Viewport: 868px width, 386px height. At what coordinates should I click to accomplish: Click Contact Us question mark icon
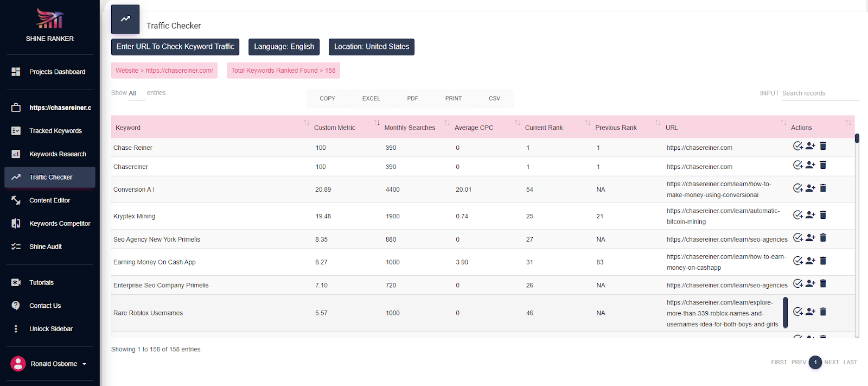[16, 306]
